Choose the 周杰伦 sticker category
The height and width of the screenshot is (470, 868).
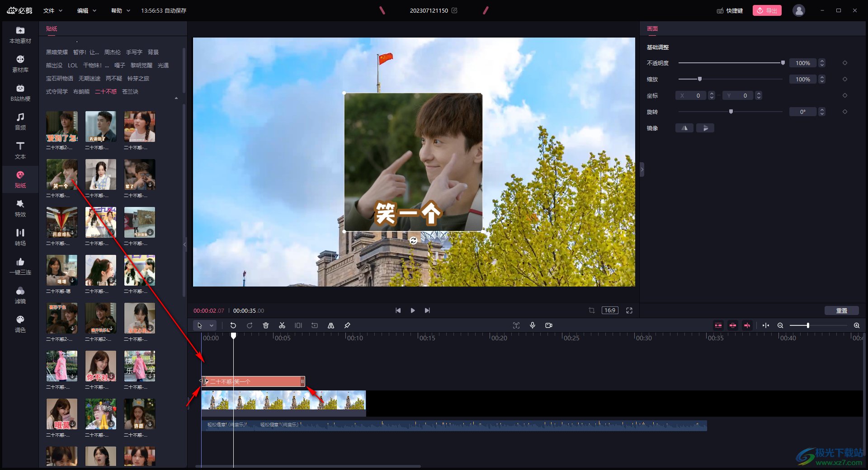tap(113, 52)
